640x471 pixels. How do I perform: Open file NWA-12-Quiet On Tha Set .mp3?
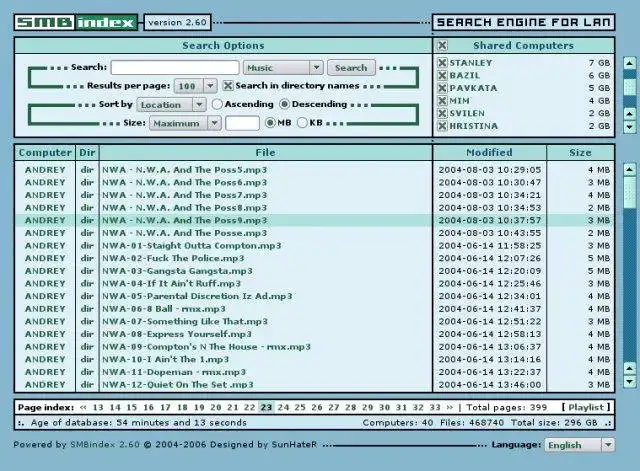tap(178, 384)
